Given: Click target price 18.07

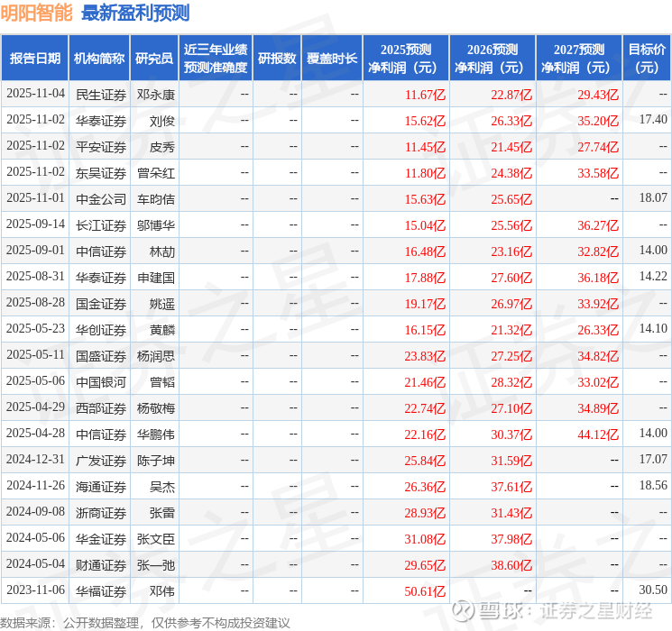Looking at the screenshot, I should click(x=653, y=198).
